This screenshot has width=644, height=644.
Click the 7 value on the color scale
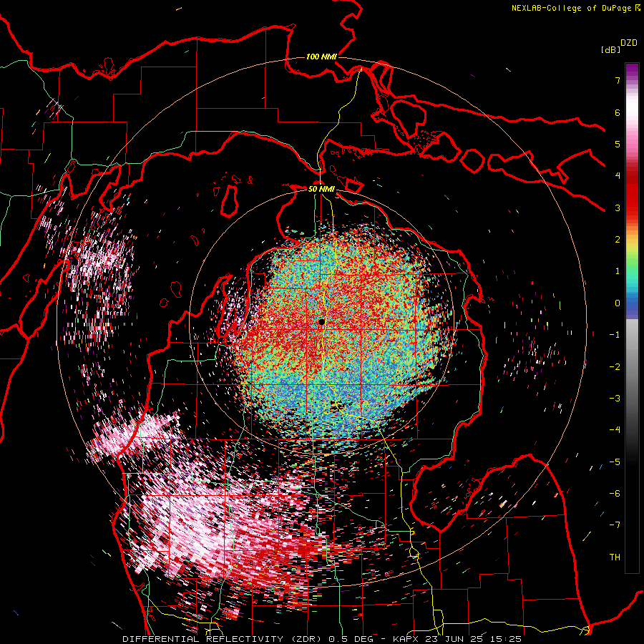[618, 80]
